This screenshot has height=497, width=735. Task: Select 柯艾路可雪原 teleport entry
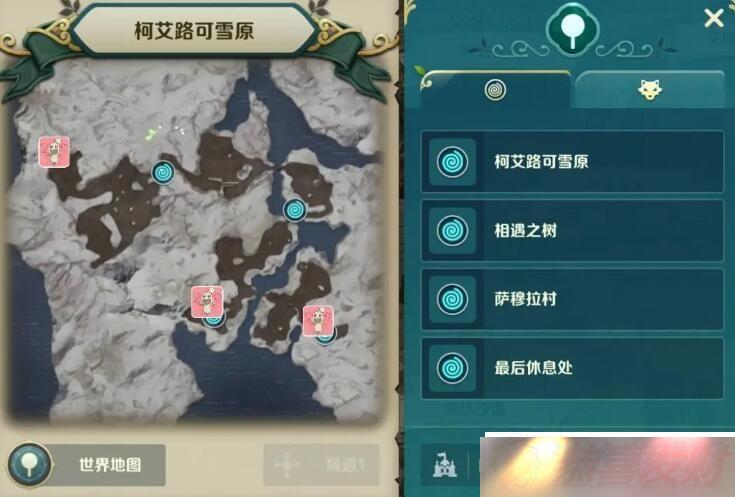572,162
